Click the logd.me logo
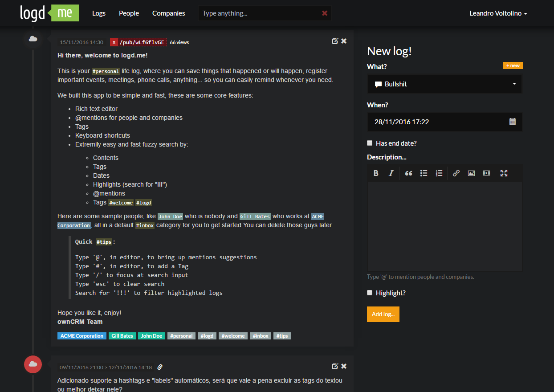The height and width of the screenshot is (392, 554). pyautogui.click(x=49, y=13)
